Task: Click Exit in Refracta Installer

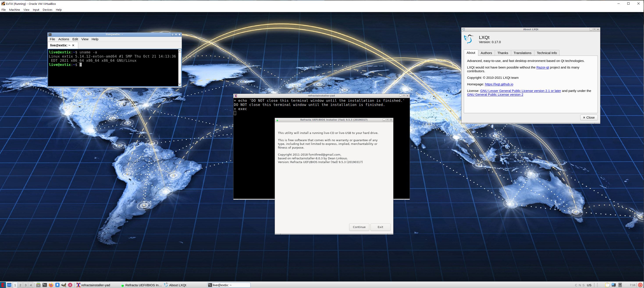Action: (380, 227)
